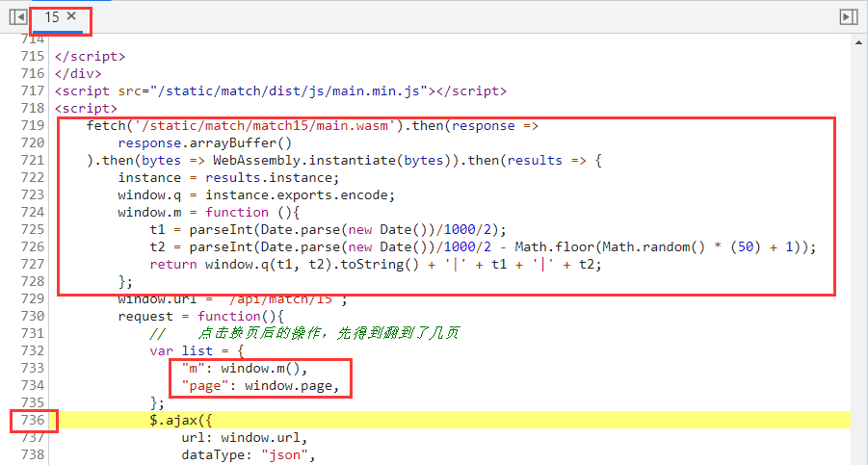Click line number 719 in the gutter
This screenshot has height=465, width=868.
click(x=33, y=125)
